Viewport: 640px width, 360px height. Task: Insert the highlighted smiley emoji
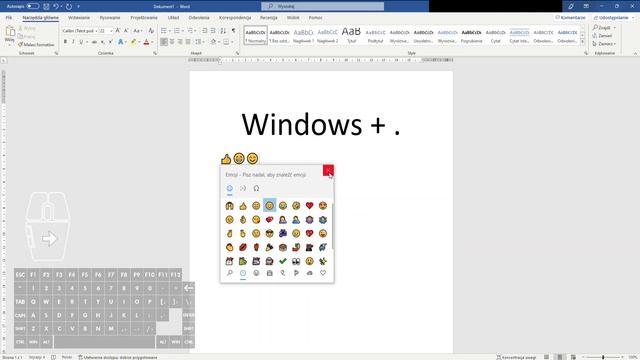pyautogui.click(x=269, y=206)
